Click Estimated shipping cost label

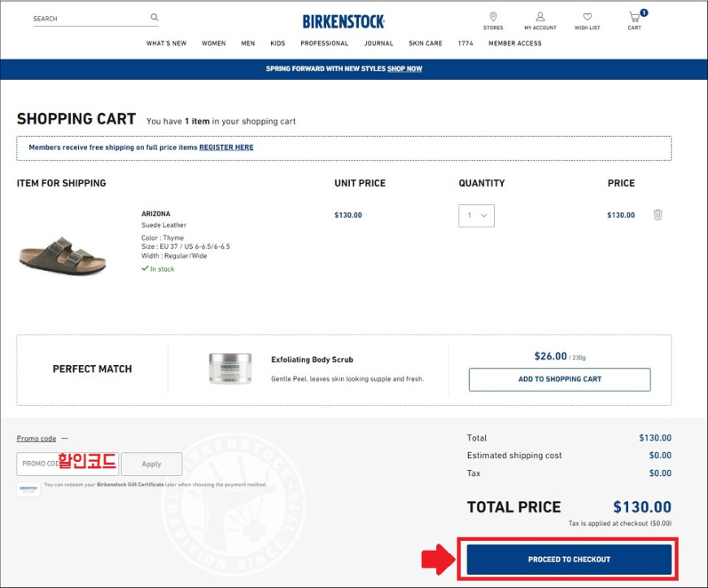pos(514,455)
